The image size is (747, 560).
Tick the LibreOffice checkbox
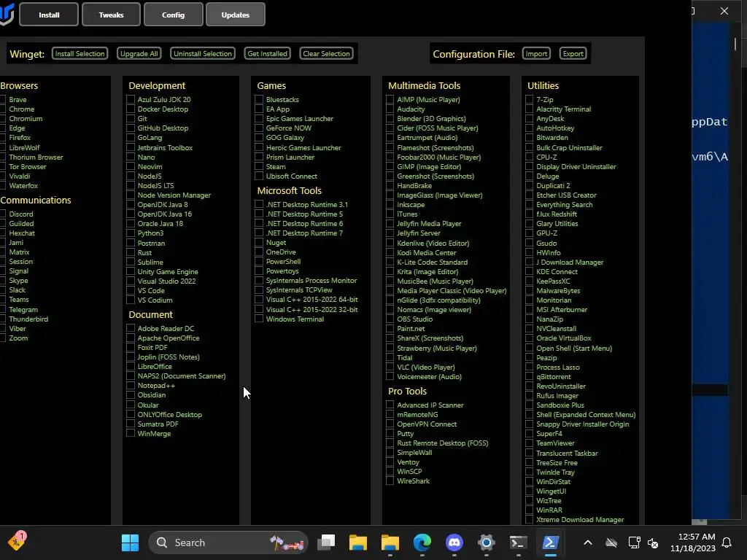(131, 366)
